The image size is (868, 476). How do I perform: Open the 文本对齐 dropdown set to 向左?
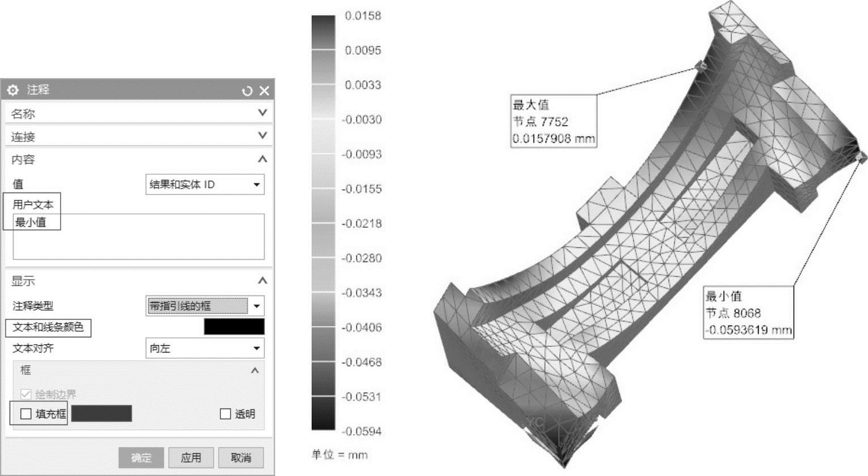[x=205, y=348]
